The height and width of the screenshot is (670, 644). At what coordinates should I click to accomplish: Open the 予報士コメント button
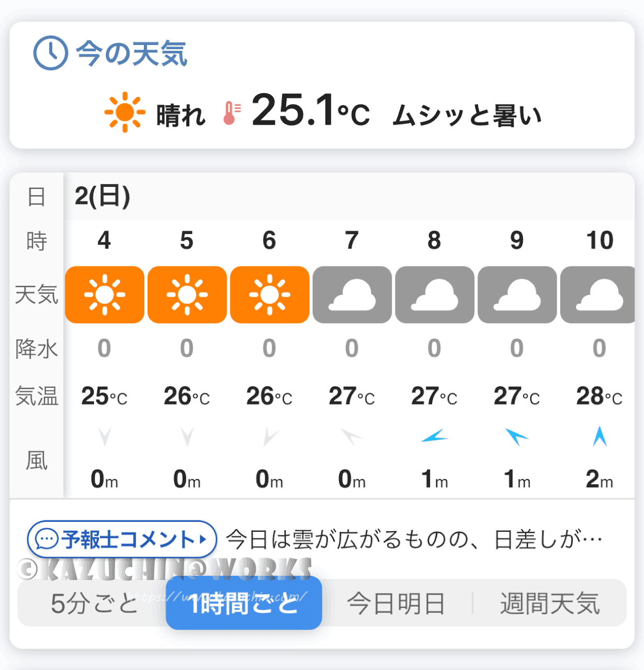[122, 539]
